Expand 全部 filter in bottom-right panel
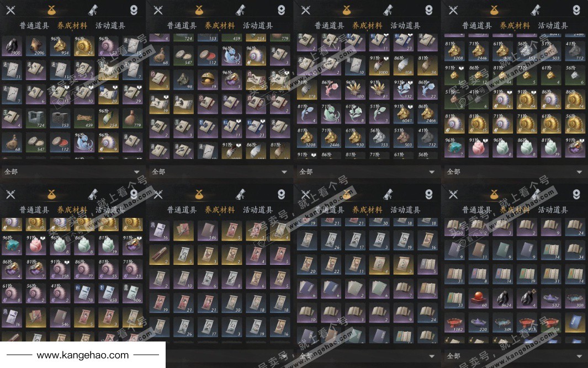 pos(515,356)
